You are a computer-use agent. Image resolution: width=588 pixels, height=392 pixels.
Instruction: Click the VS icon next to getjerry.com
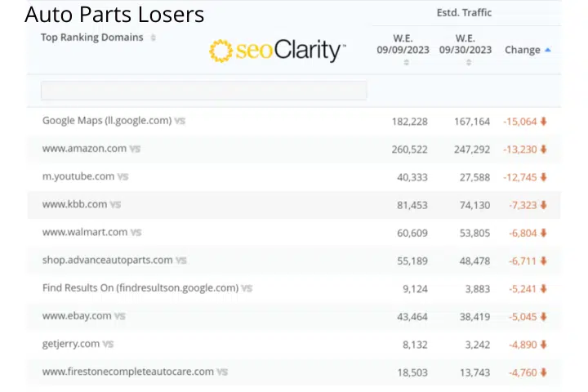coord(108,344)
